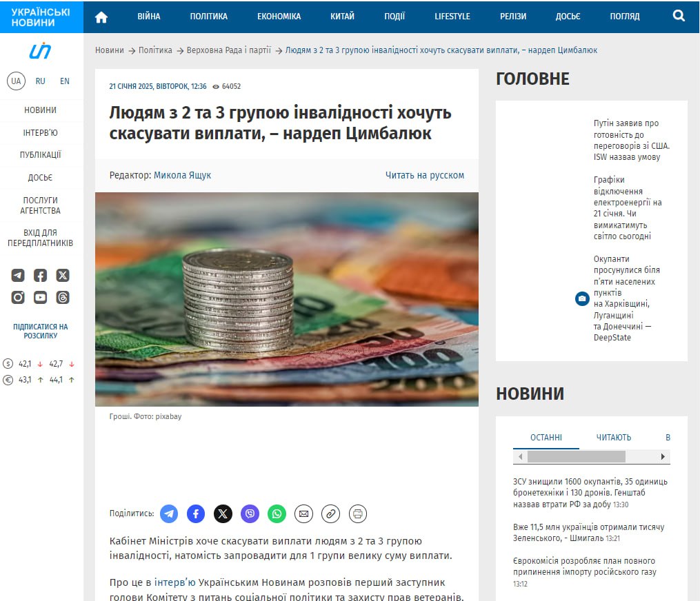700x601 pixels.
Task: Share article via Viber icon
Action: (x=250, y=514)
